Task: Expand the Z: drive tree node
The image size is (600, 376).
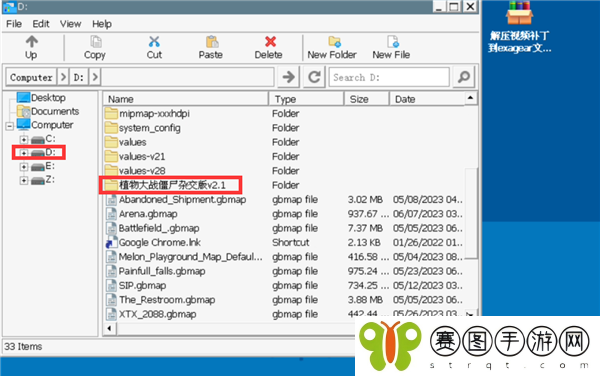Action: 24,180
